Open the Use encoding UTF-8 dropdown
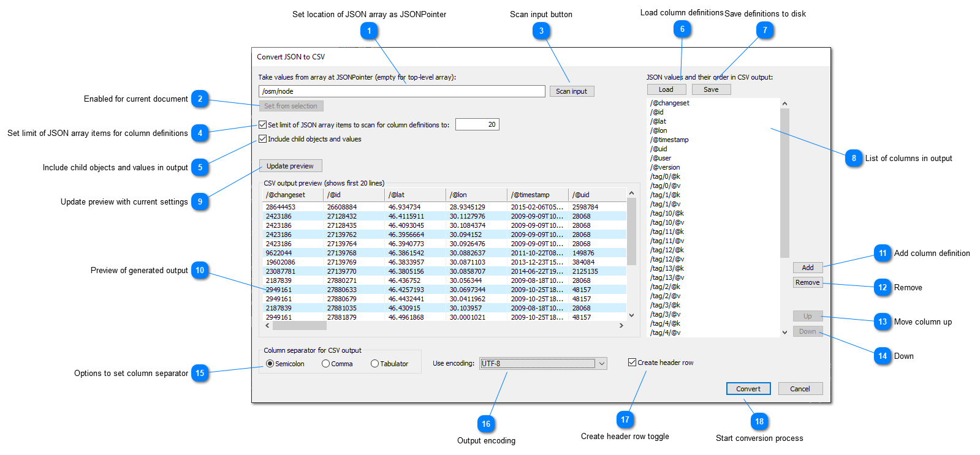 [543, 363]
